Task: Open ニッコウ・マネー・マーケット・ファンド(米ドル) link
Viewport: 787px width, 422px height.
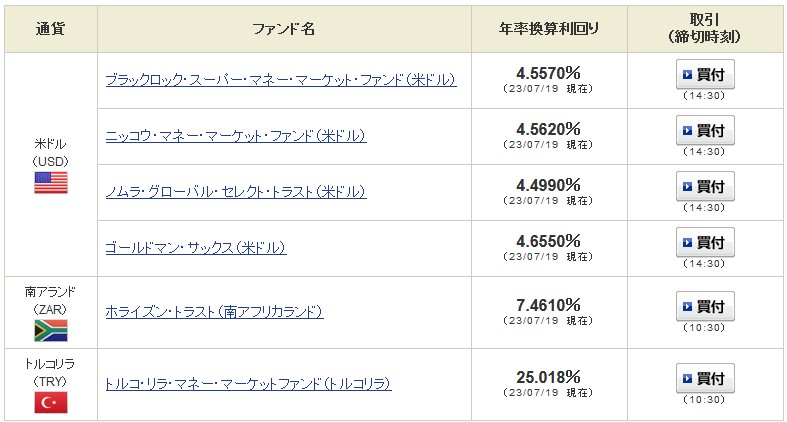Action: click(x=236, y=136)
